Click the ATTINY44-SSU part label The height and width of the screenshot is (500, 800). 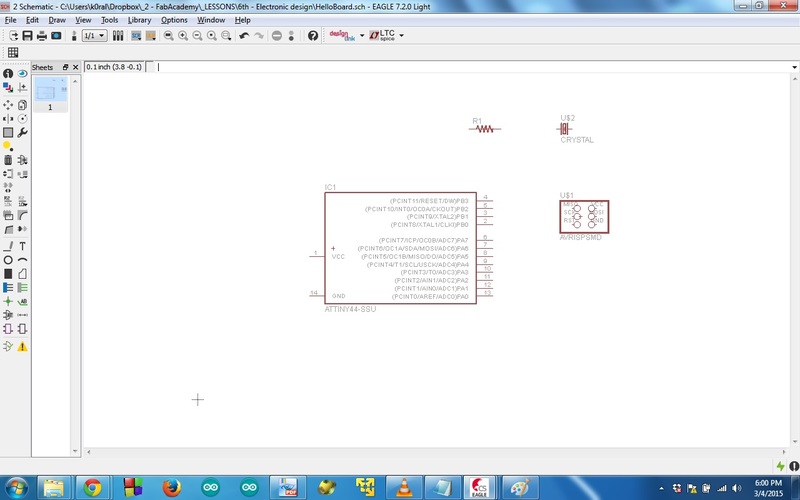click(350, 309)
